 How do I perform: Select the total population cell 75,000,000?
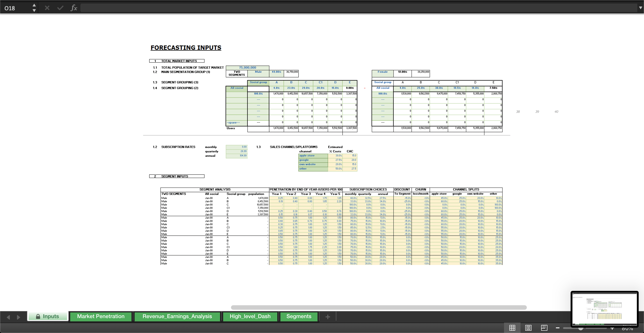(248, 68)
